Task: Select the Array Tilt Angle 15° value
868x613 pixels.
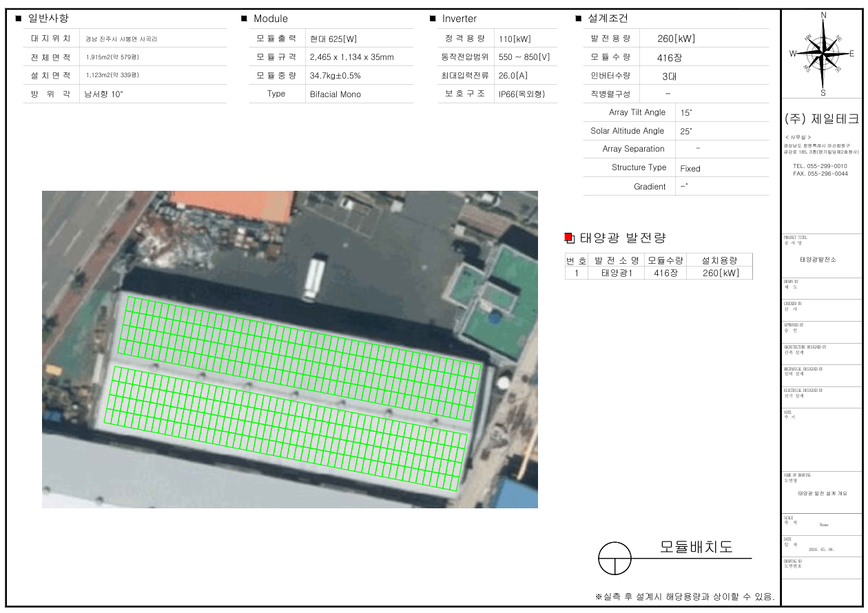Action: (686, 112)
